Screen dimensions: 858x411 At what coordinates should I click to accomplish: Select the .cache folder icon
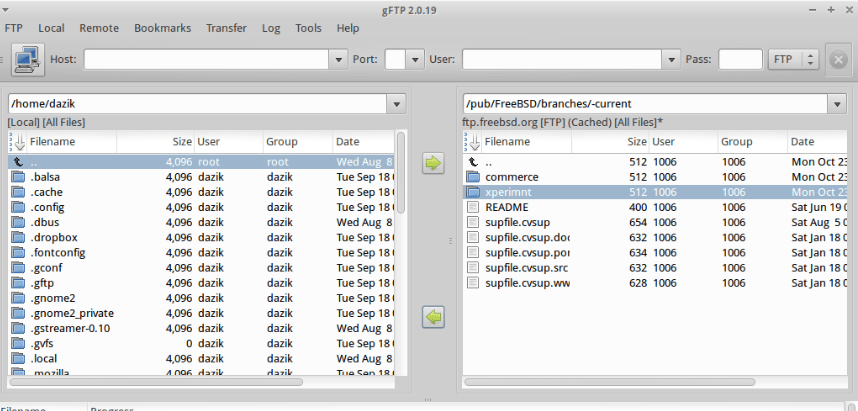(x=19, y=193)
